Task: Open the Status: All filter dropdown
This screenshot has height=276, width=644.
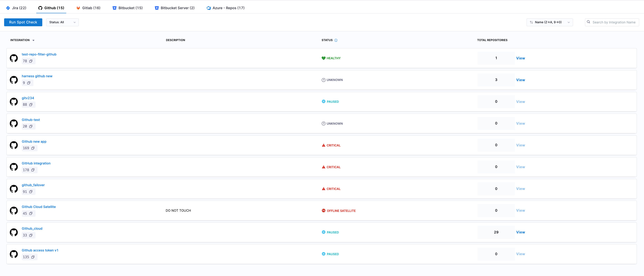Action: point(62,22)
